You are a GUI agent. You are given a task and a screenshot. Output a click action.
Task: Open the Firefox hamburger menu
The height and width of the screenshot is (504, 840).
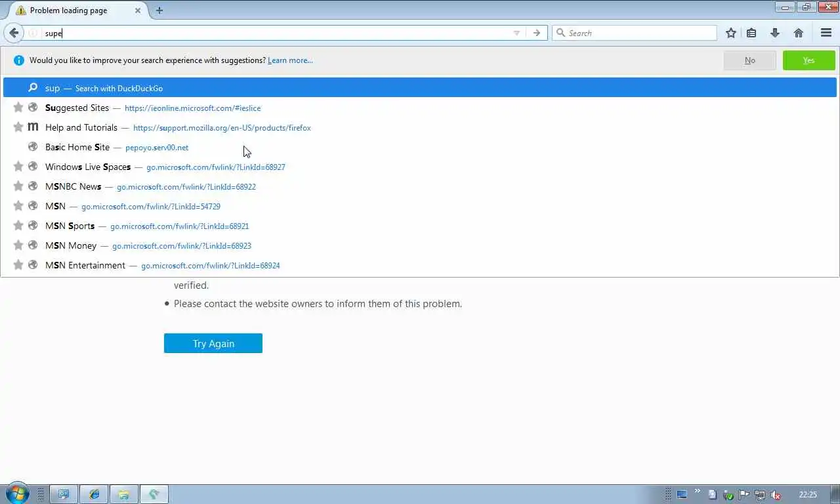826,33
